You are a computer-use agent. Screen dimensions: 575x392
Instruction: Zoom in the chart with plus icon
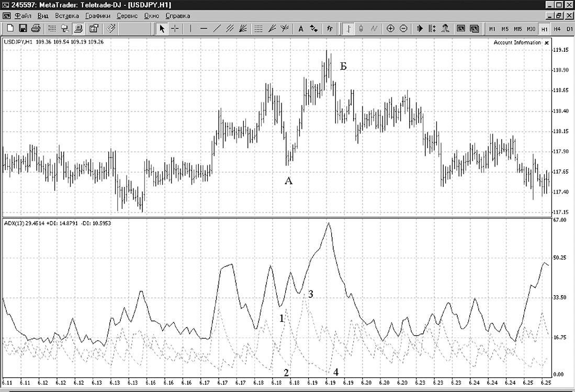pos(390,28)
